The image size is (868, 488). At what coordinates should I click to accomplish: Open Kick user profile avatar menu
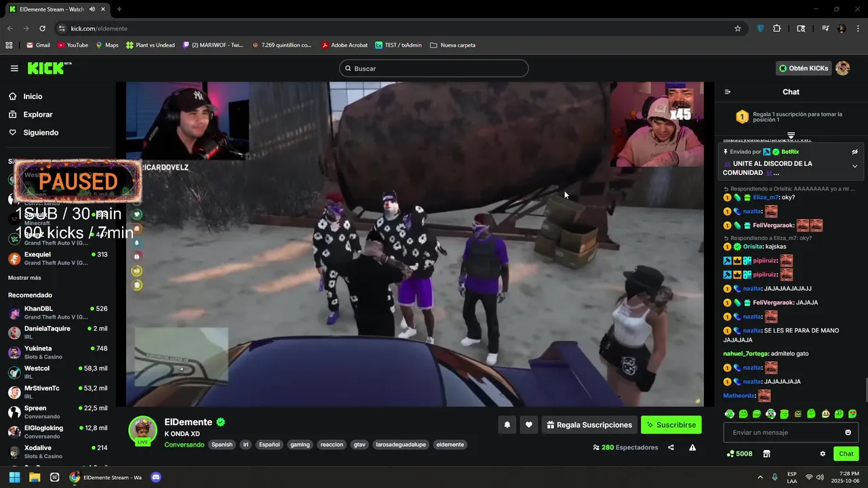click(843, 68)
